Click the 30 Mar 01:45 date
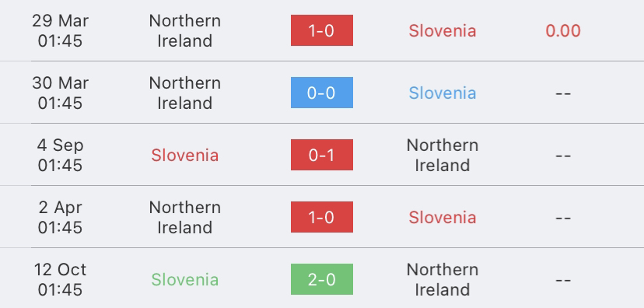 point(61,93)
